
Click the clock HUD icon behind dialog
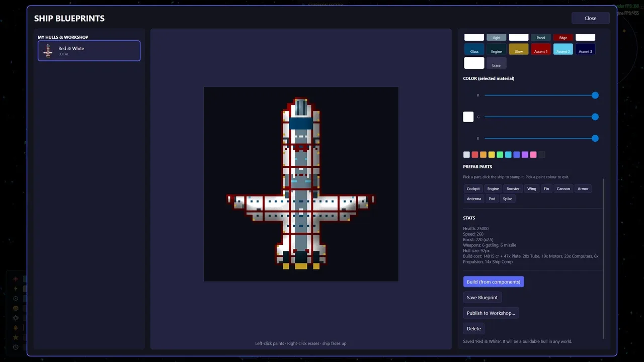[16, 347]
